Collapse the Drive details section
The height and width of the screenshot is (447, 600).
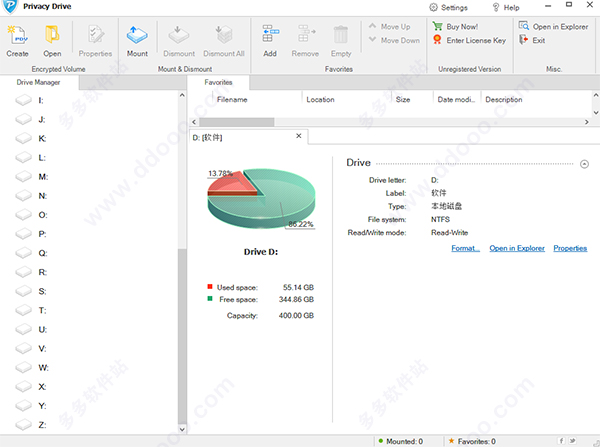584,164
